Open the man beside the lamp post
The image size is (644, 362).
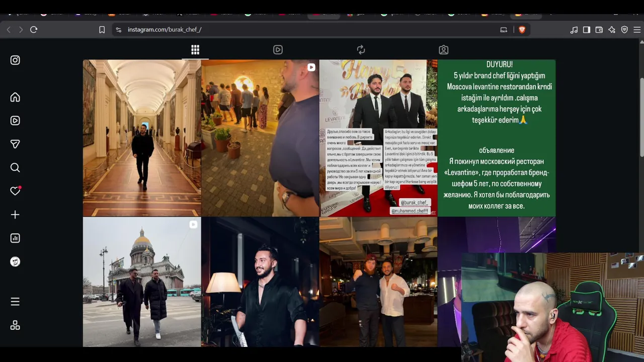click(260, 282)
